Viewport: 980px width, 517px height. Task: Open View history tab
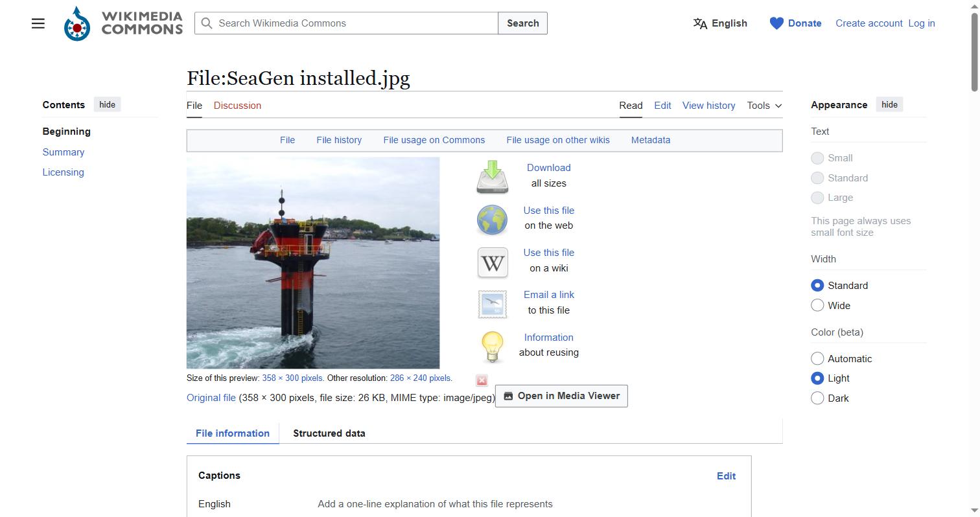tap(708, 106)
